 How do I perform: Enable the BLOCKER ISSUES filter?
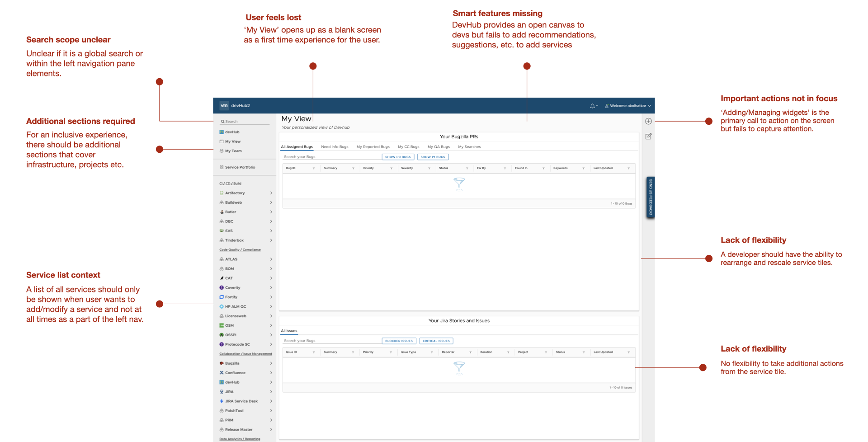click(399, 341)
